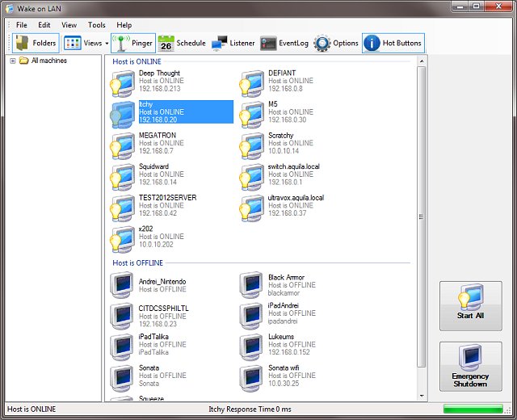Open the Listener tool

pyautogui.click(x=233, y=43)
